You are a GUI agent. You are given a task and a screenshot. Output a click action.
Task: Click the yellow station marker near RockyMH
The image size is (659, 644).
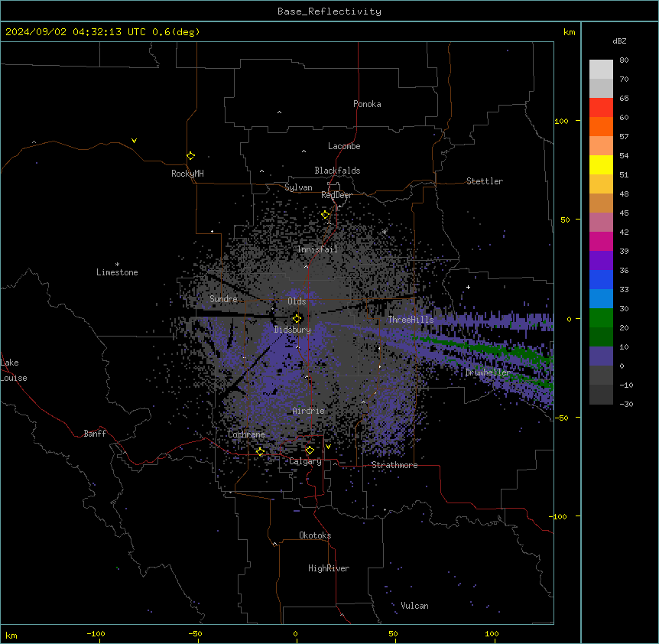[x=190, y=156]
